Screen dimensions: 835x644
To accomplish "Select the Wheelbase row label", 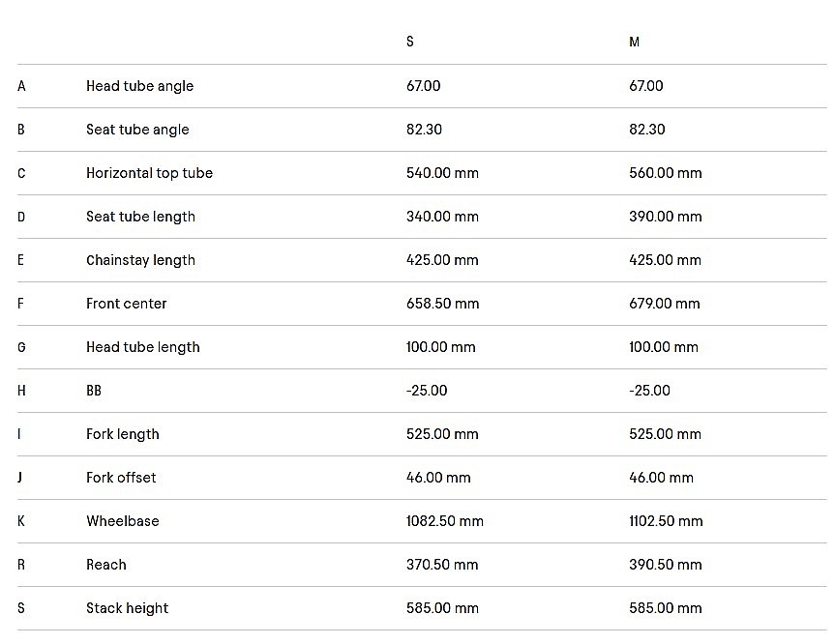I will 122,521.
